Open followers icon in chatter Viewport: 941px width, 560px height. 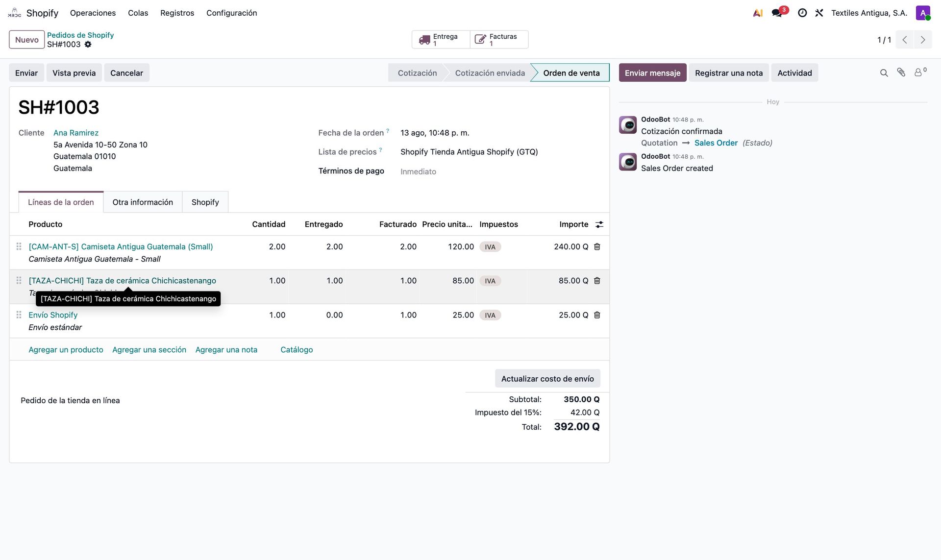[x=920, y=72]
